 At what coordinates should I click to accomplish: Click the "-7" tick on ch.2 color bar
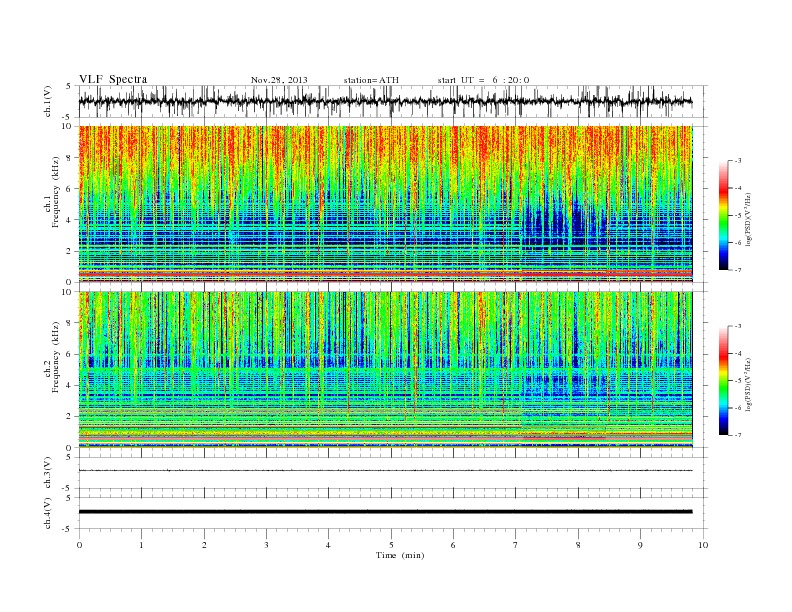pyautogui.click(x=738, y=435)
